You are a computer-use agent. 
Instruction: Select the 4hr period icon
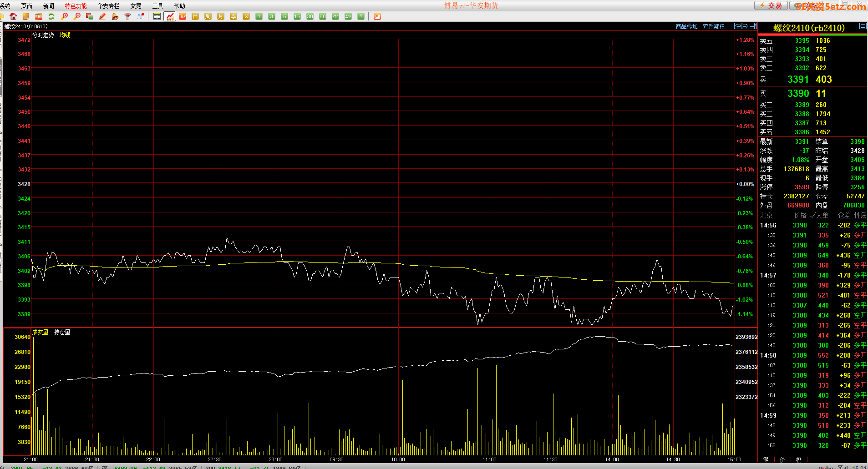[x=348, y=16]
